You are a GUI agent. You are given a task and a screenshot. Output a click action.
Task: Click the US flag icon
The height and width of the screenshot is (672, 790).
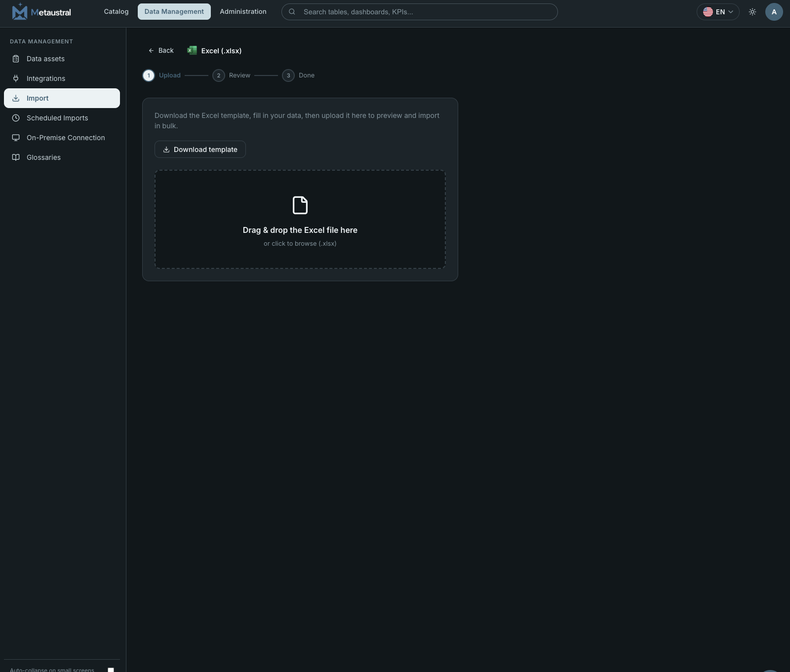point(708,12)
